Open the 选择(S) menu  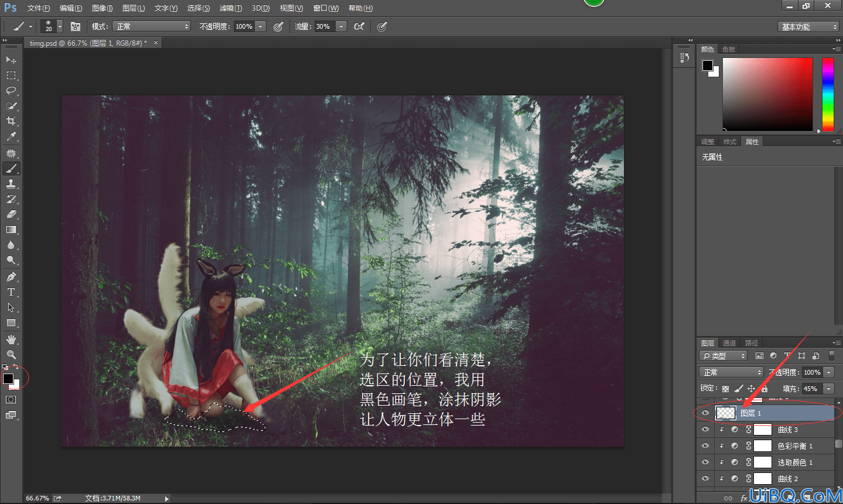(x=199, y=8)
